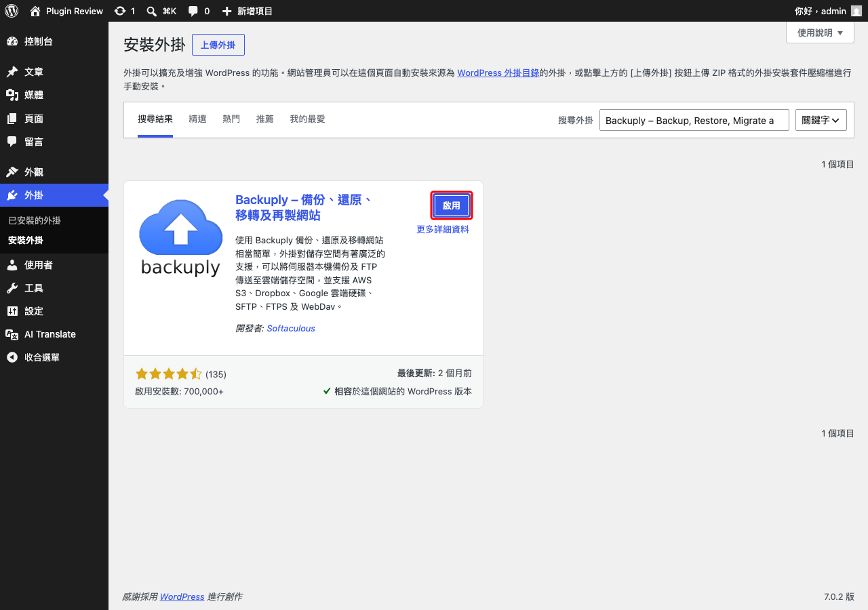Go to the 媒體 menu label
This screenshot has height=610, width=868.
click(x=34, y=95)
